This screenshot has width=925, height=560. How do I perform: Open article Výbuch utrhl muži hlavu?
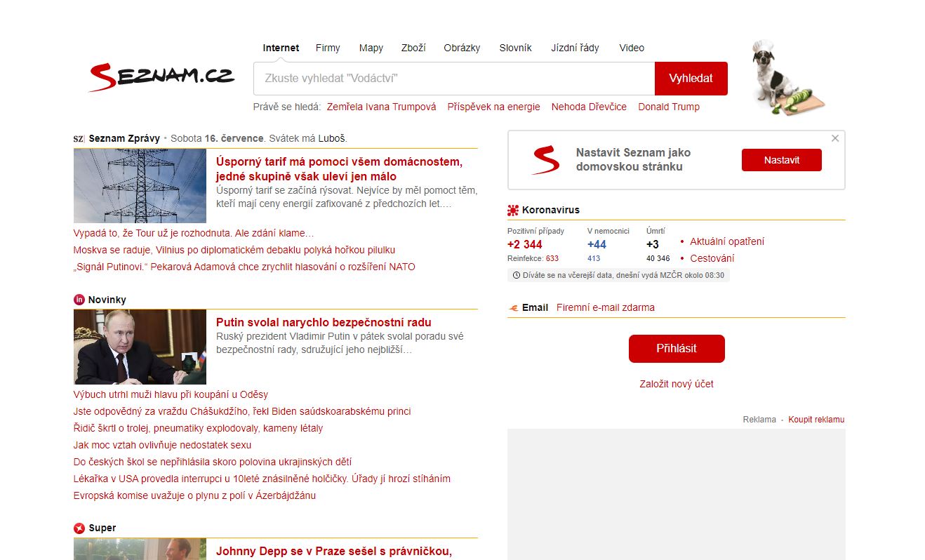tap(171, 394)
